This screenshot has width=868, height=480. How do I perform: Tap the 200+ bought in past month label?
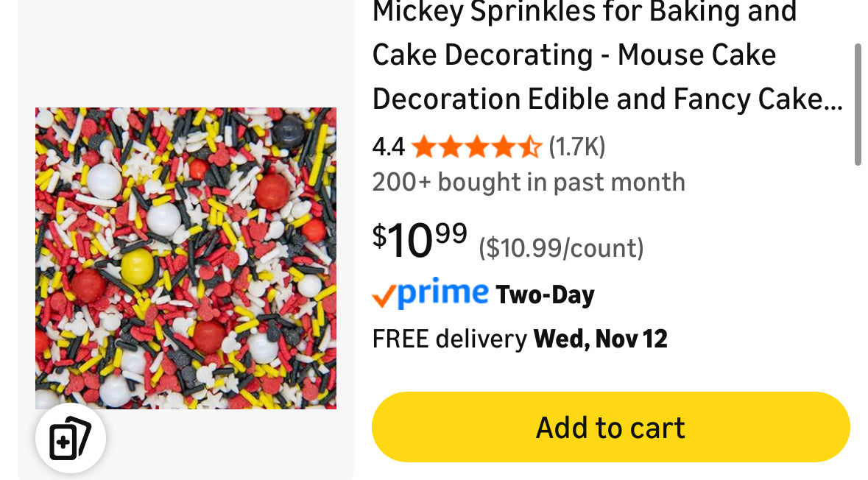pyautogui.click(x=529, y=181)
